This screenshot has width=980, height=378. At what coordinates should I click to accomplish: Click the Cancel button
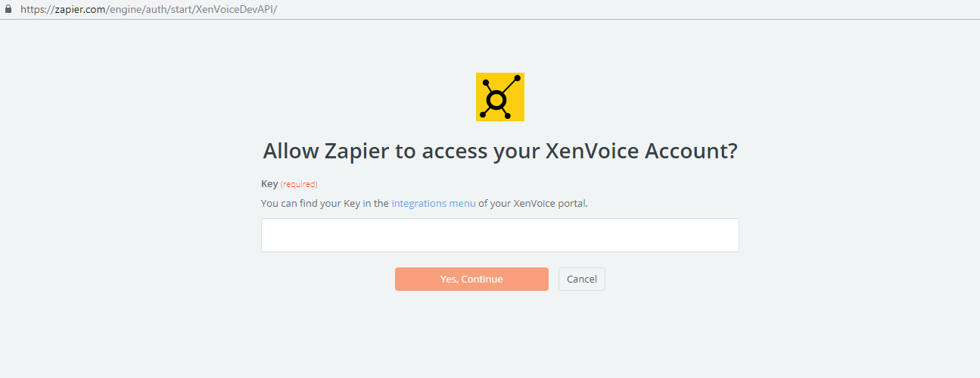582,279
